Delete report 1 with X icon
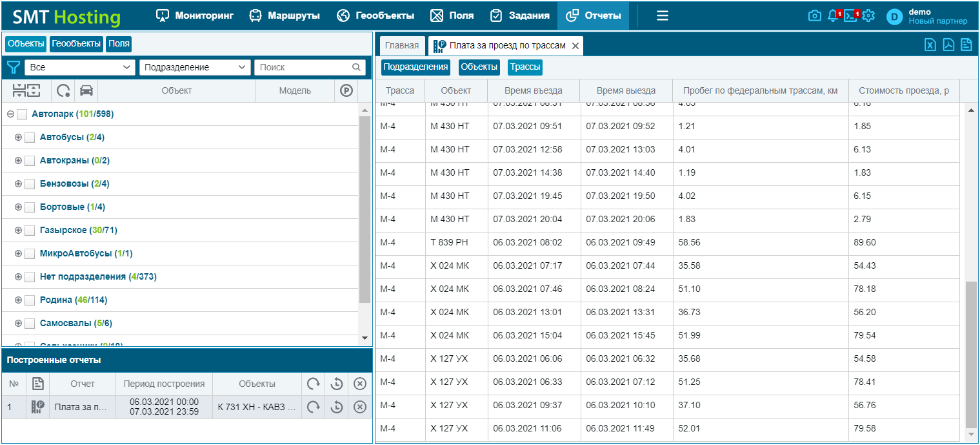Screen dimensions: 980x445 click(360, 407)
